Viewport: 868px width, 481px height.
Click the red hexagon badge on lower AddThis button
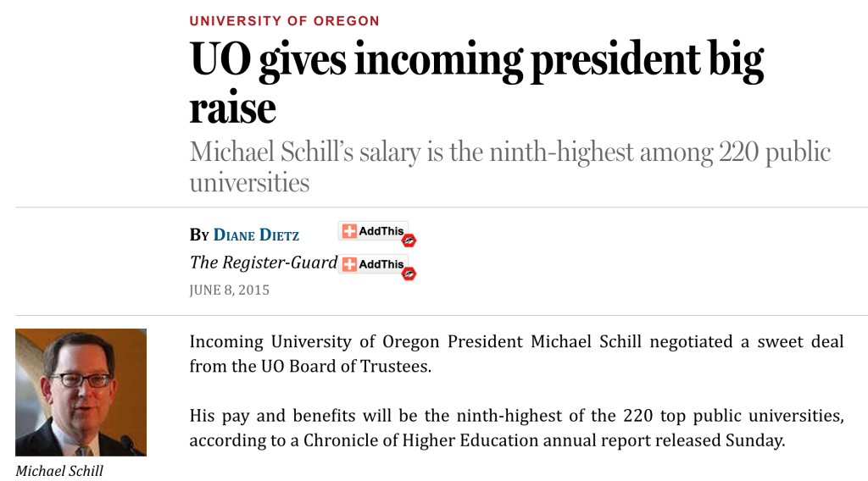point(409,274)
